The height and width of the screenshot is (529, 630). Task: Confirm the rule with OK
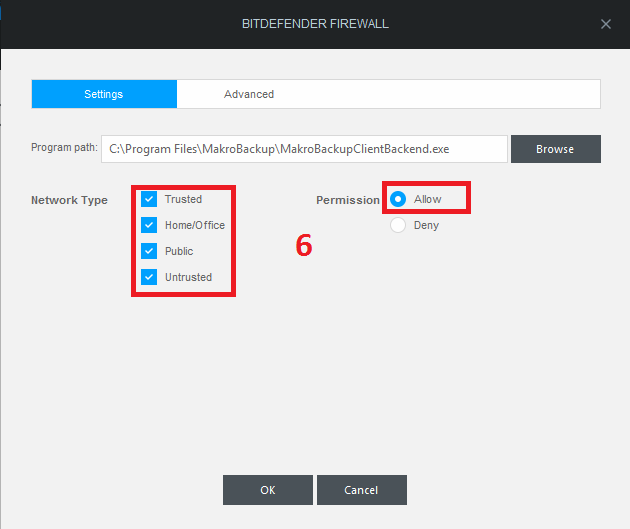pyautogui.click(x=268, y=490)
